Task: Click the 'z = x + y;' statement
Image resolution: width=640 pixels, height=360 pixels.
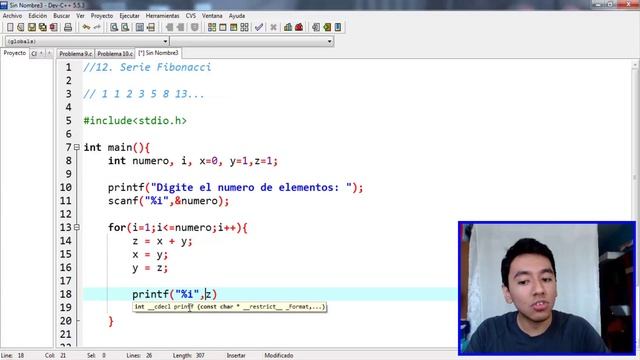Action: click(162, 241)
